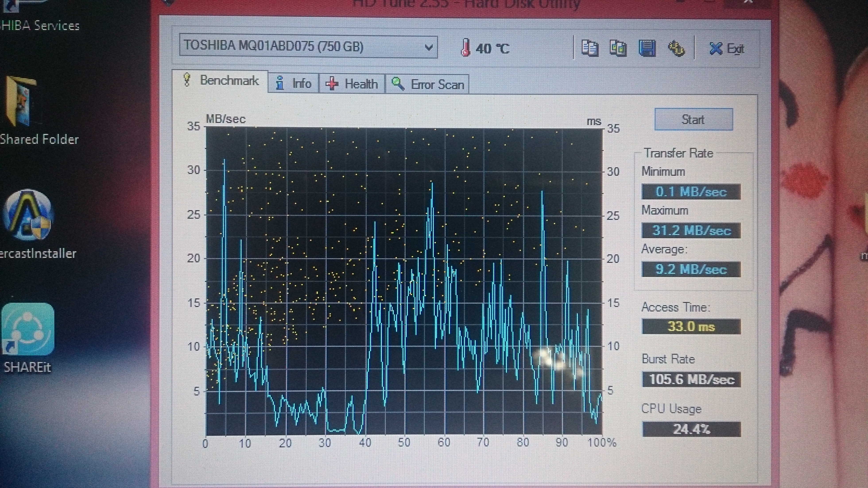Click the 100% label on the graph axis
868x488 pixels.
602,442
